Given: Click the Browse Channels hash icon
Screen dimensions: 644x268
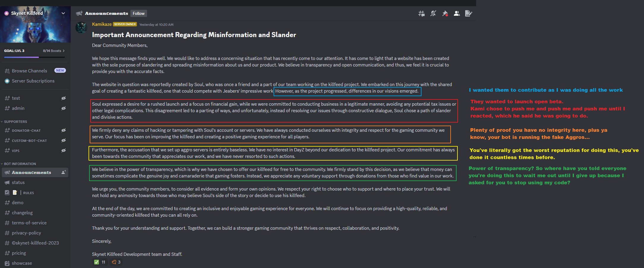Looking at the screenshot, I should tap(7, 71).
